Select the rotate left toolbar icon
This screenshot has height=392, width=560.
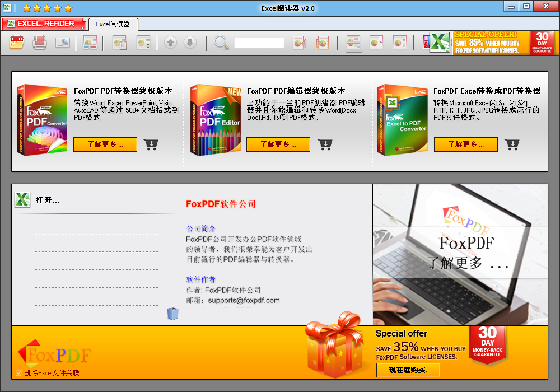(x=299, y=43)
